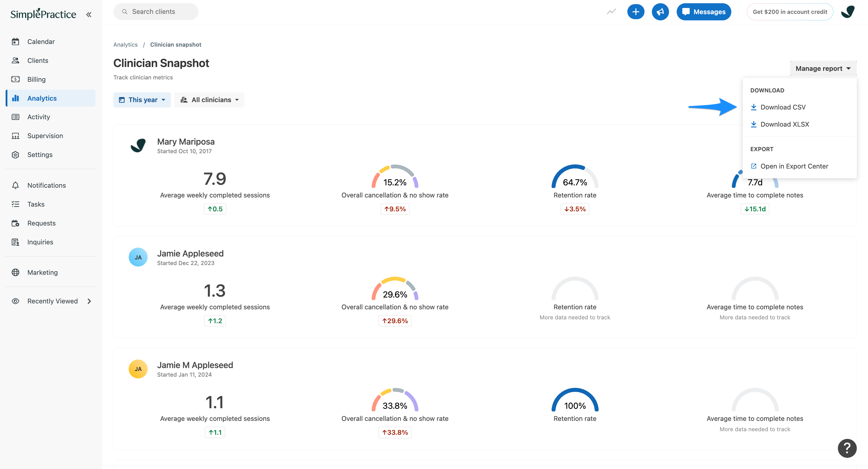The image size is (868, 469).
Task: View Notifications bell item
Action: pyautogui.click(x=50, y=185)
